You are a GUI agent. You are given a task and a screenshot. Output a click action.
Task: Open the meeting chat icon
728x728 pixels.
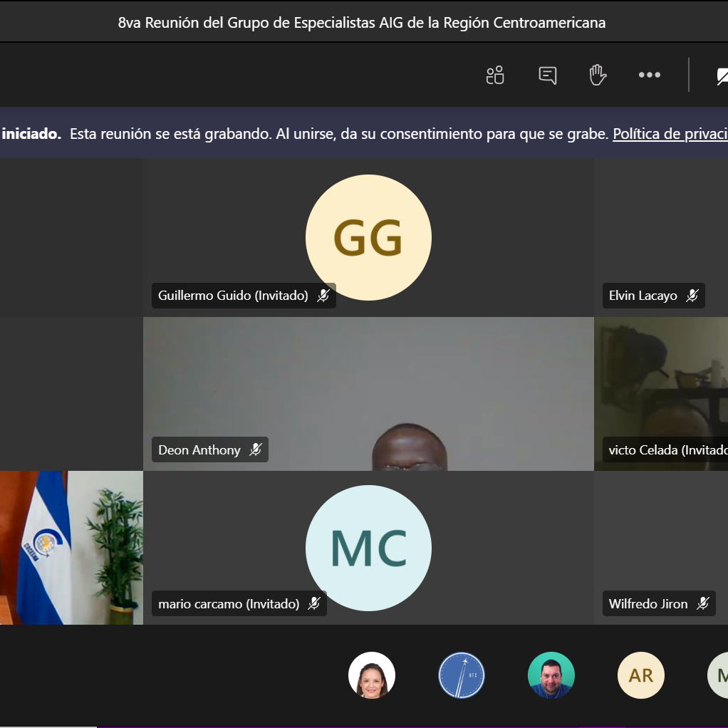tap(547, 75)
